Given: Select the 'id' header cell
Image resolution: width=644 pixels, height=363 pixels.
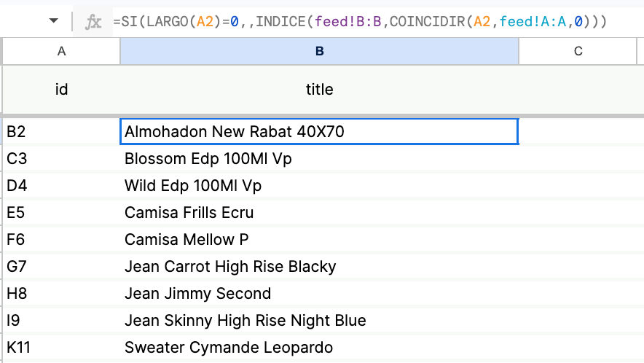Looking at the screenshot, I should click(62, 89).
